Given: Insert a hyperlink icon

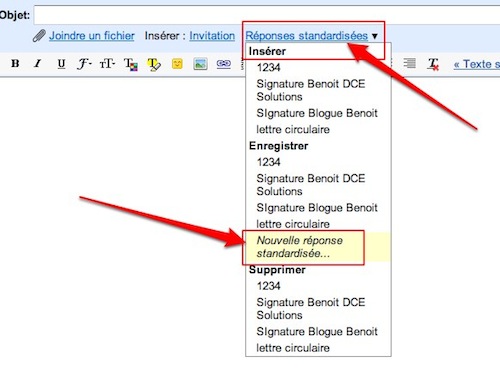Looking at the screenshot, I should tap(224, 63).
